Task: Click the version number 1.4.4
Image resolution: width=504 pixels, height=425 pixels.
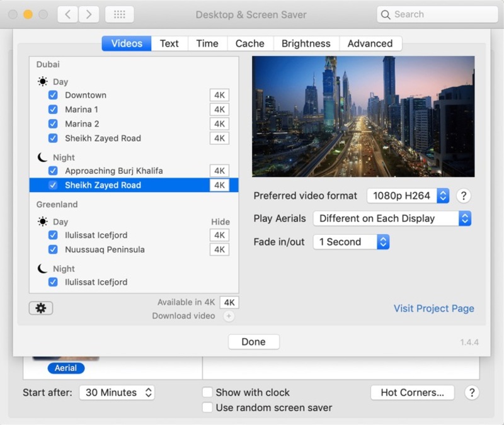Action: coord(469,343)
